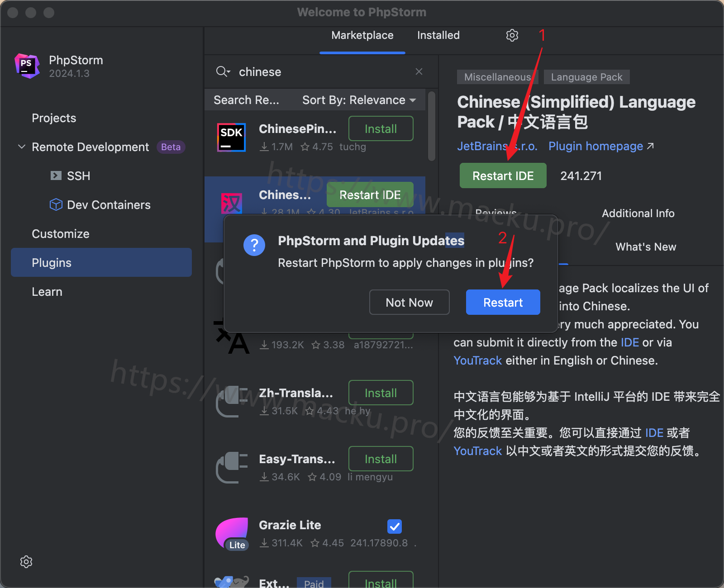Click Restart IDE in the plugin list
Viewport: 724px width, 588px height.
click(x=370, y=194)
